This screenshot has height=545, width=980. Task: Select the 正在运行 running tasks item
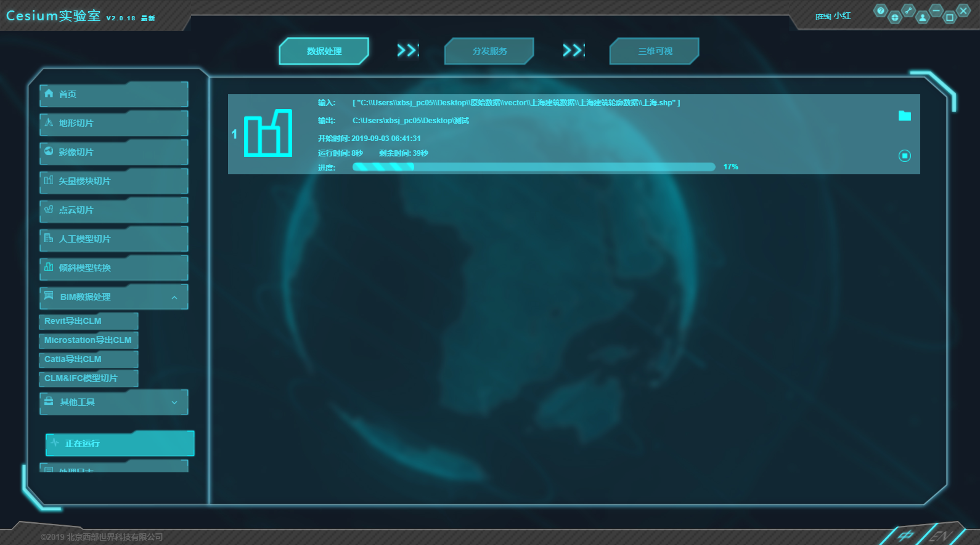(x=120, y=443)
